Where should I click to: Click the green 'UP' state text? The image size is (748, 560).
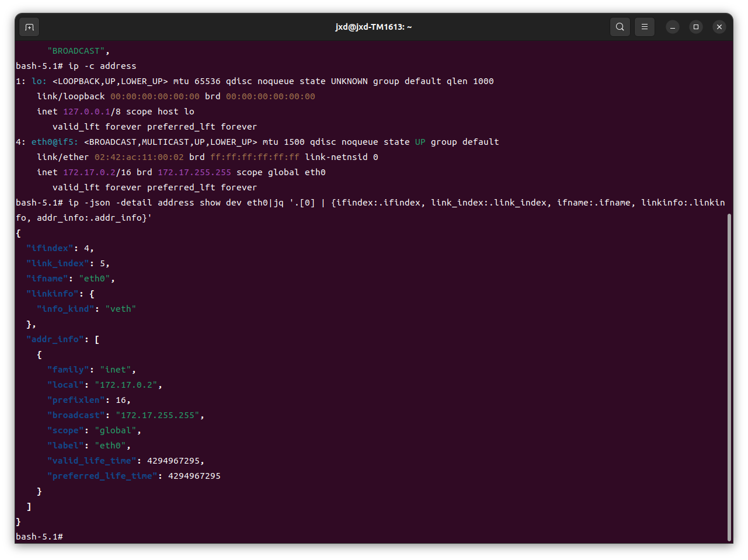pos(420,142)
